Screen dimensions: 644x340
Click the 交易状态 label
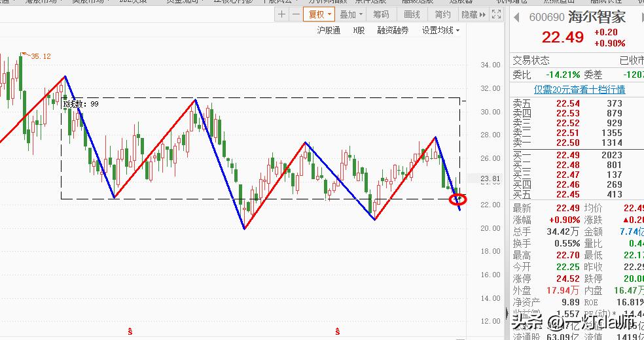[531, 61]
